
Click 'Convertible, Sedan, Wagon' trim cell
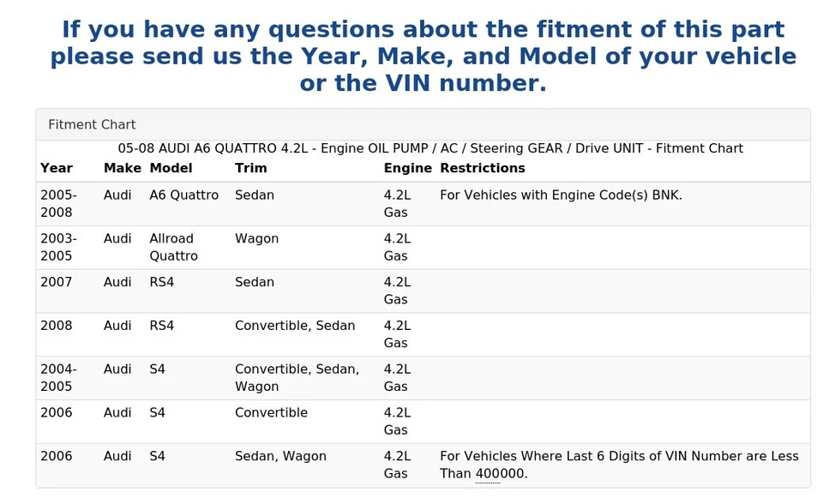click(x=297, y=377)
